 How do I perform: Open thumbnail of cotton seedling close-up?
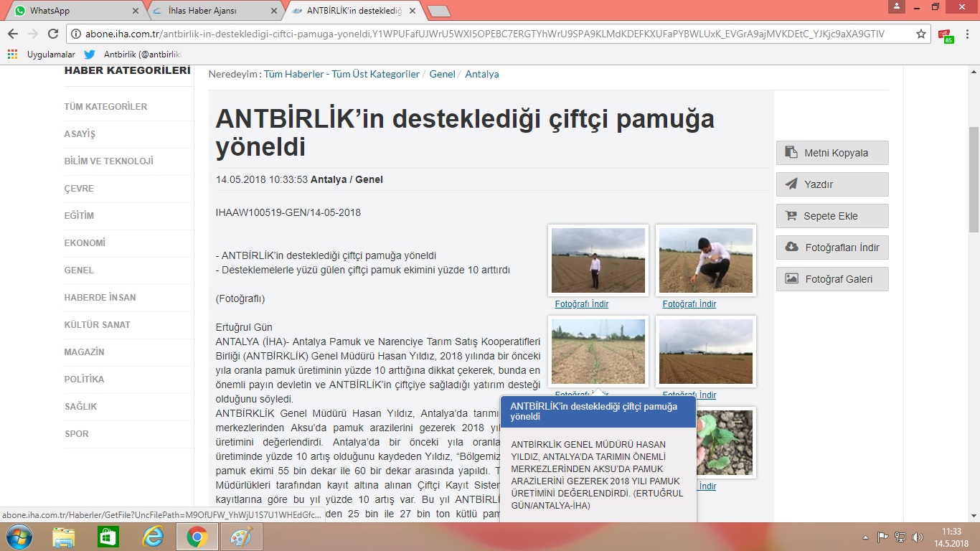(726, 443)
